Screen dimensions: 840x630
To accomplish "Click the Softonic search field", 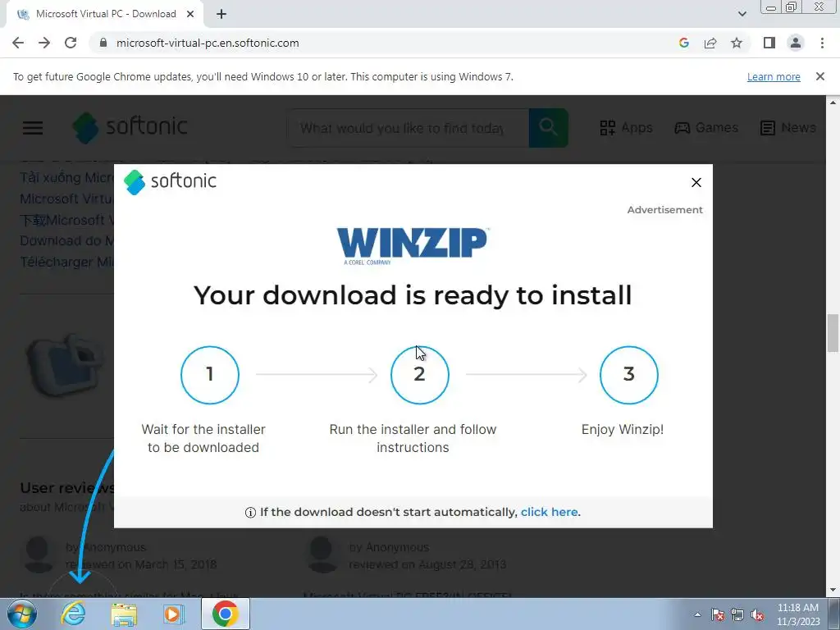I will pyautogui.click(x=409, y=128).
